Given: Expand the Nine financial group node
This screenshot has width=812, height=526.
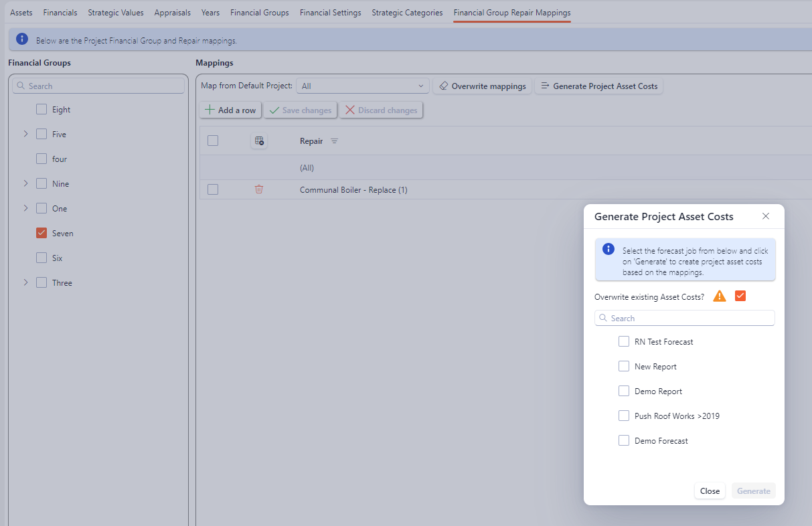Looking at the screenshot, I should (25, 183).
